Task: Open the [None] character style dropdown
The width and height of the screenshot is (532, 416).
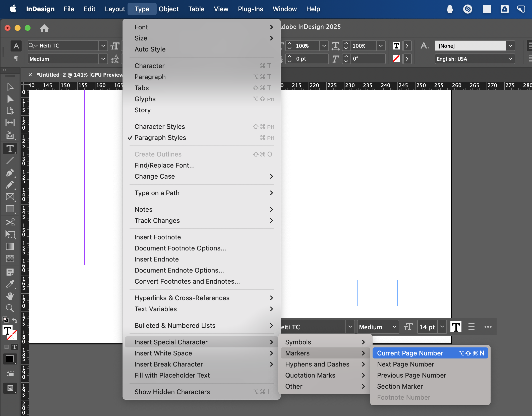Action: [x=510, y=46]
